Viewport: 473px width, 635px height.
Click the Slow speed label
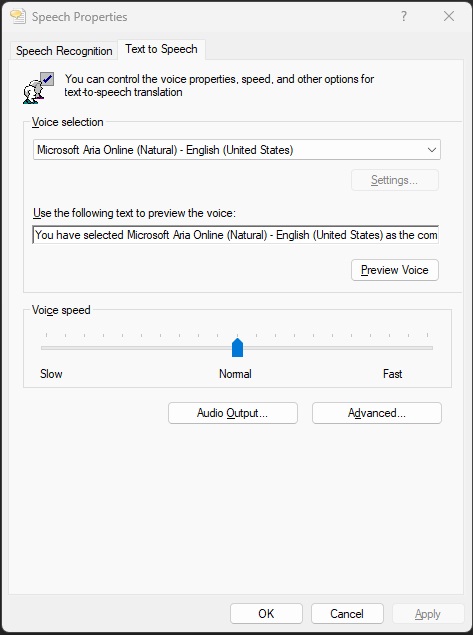pyautogui.click(x=51, y=374)
